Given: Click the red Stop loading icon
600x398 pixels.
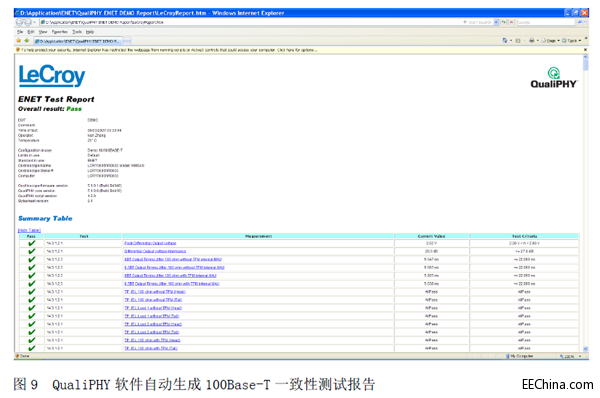Looking at the screenshot, I should point(511,22).
